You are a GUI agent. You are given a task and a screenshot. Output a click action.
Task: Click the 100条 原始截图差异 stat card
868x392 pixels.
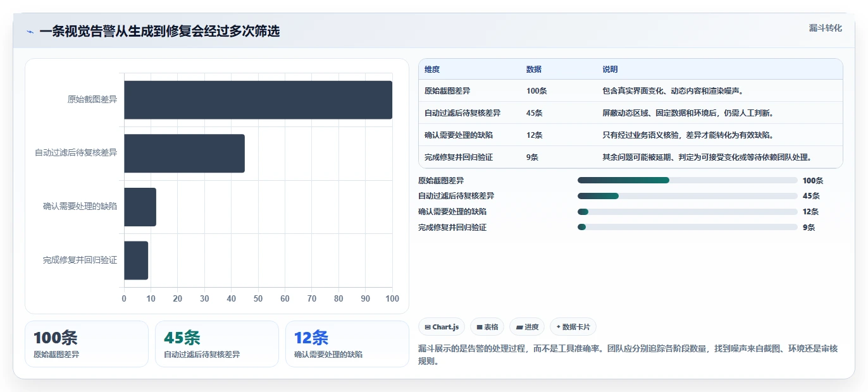click(87, 344)
